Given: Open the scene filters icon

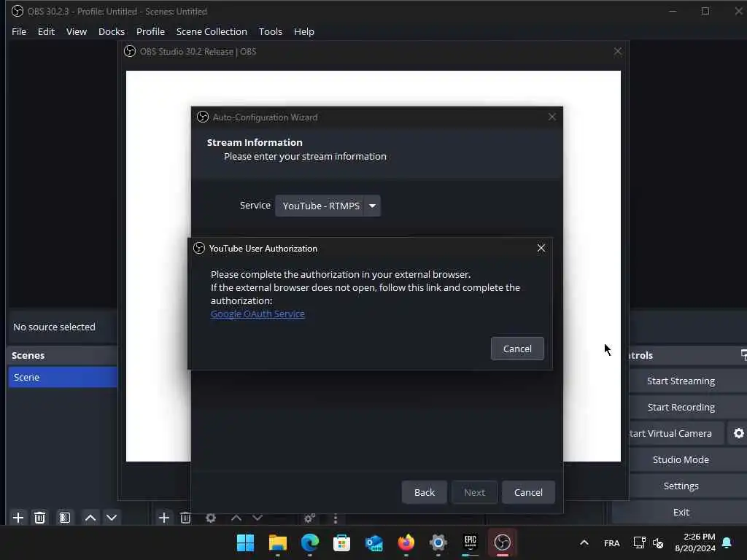Looking at the screenshot, I should click(65, 518).
